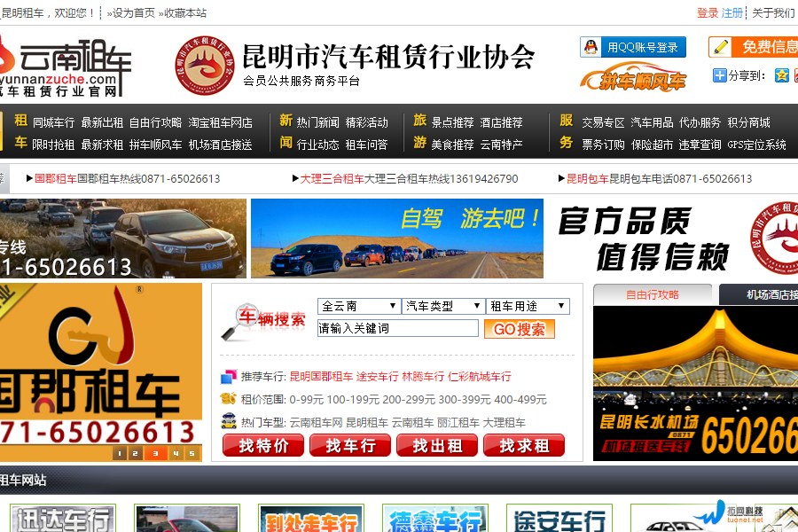Jump to carousel slide 5
This screenshot has height=532, width=798.
(x=192, y=453)
